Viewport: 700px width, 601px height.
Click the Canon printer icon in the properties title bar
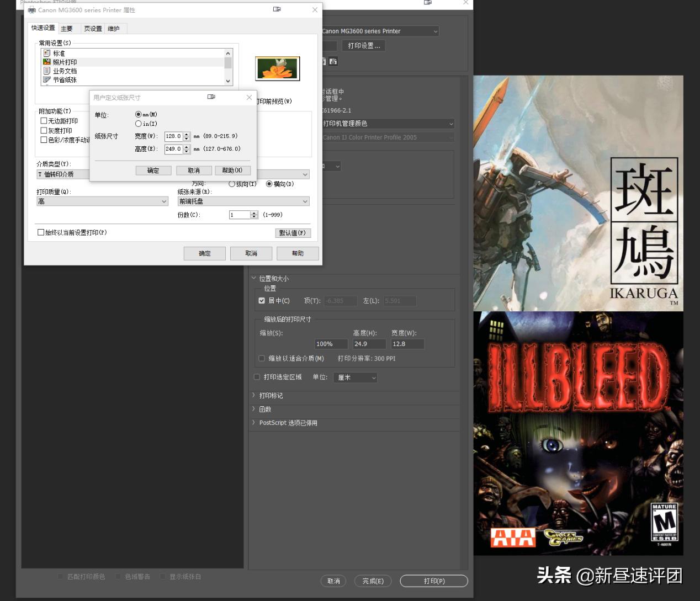[x=33, y=10]
